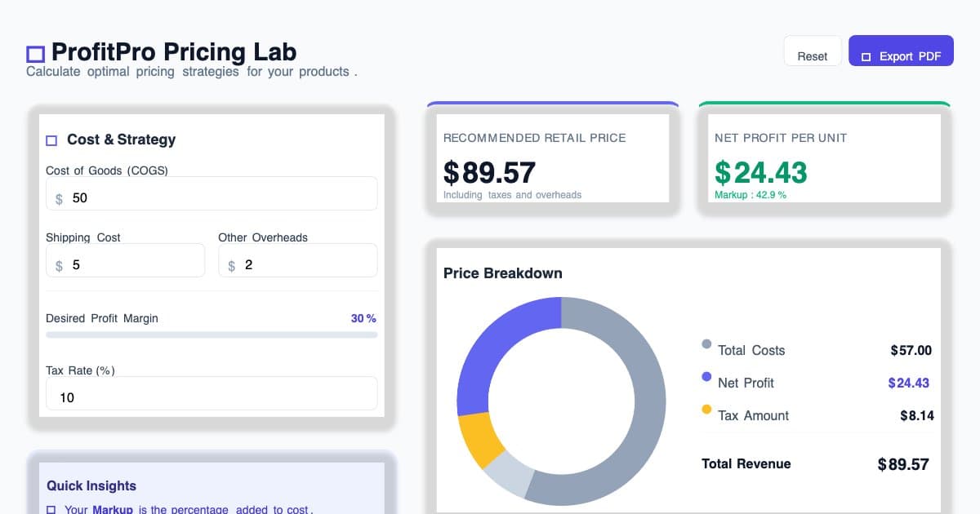Click the ProfitPro Pricing Lab title
Viewport: 980px width, 514px height.
[x=174, y=52]
